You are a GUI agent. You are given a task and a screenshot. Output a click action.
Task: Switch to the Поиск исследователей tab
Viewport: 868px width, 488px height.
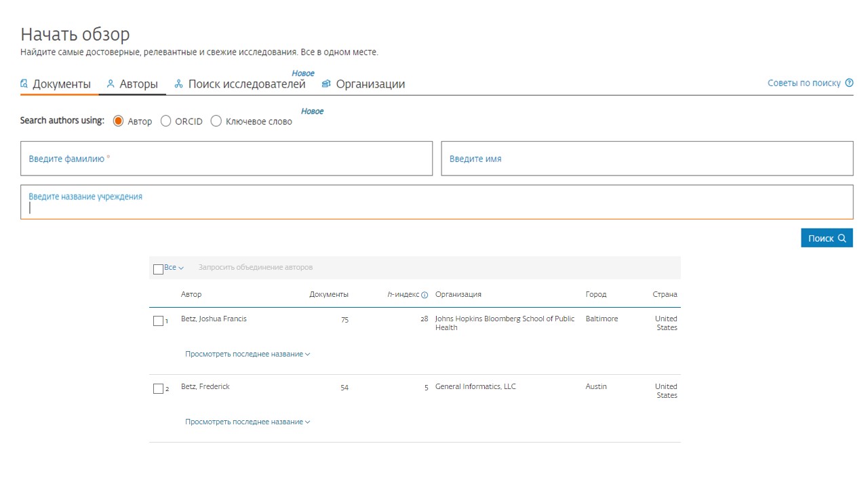(x=247, y=84)
